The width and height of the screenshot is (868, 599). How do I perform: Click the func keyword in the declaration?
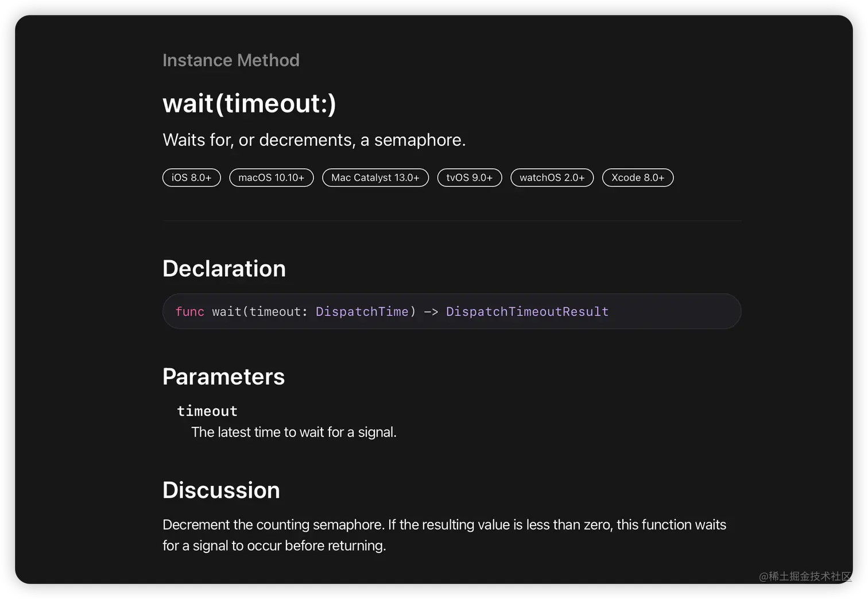coord(190,312)
